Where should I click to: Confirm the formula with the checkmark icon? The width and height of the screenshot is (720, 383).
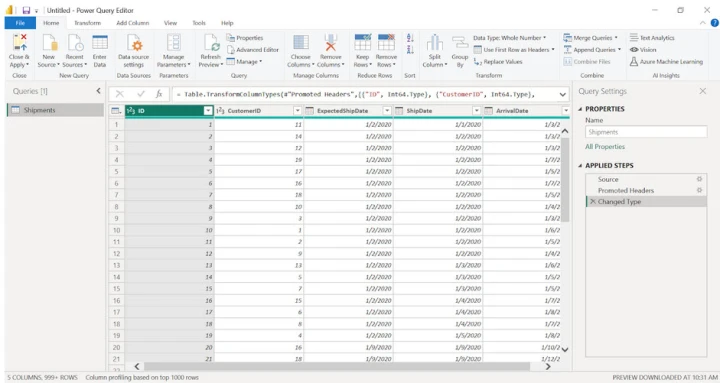[141, 94]
